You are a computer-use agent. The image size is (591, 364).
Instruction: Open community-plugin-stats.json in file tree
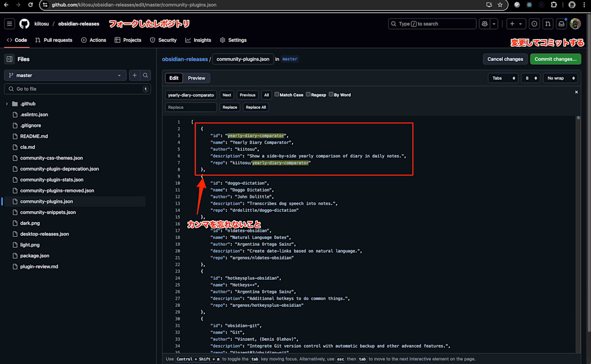pyautogui.click(x=52, y=180)
